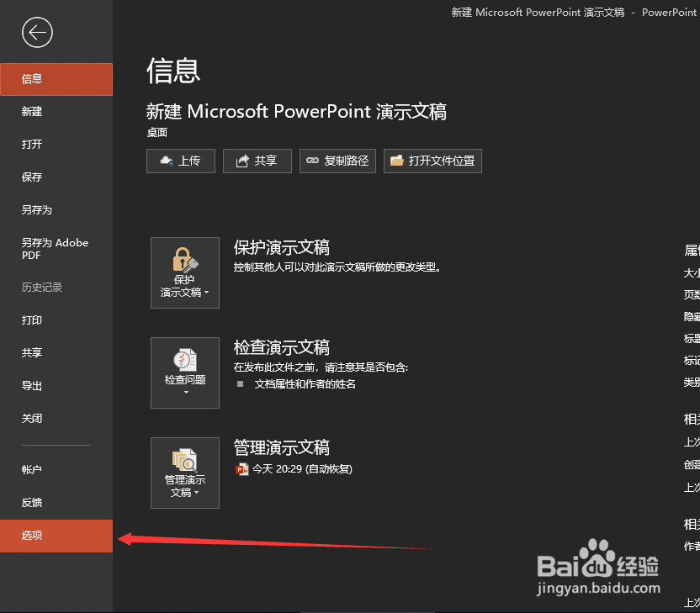Screen dimensions: 700x613
Task: Click the manage presentation magnifier icon
Action: click(x=185, y=460)
